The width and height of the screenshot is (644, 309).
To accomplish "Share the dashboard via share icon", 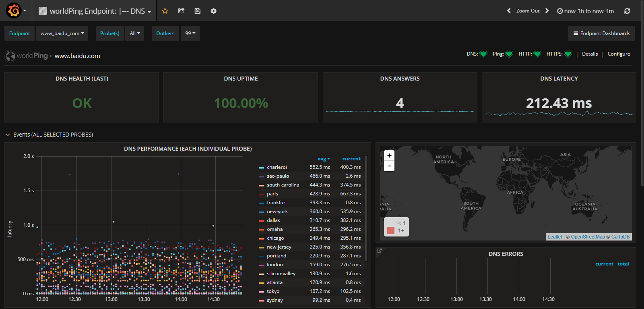I will click(181, 11).
